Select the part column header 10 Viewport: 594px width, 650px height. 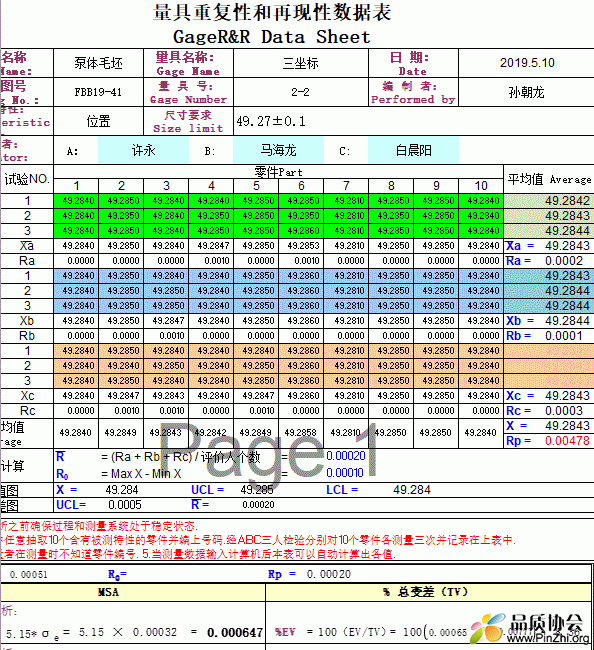(481, 186)
